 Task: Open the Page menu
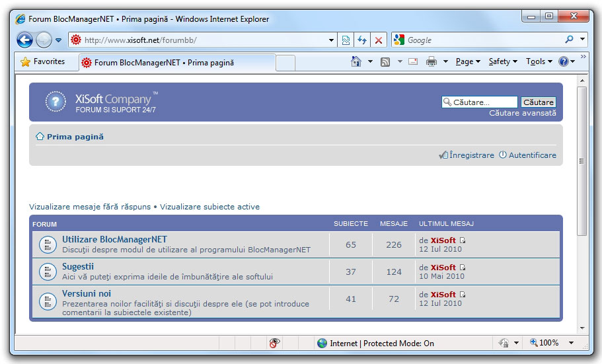[468, 61]
